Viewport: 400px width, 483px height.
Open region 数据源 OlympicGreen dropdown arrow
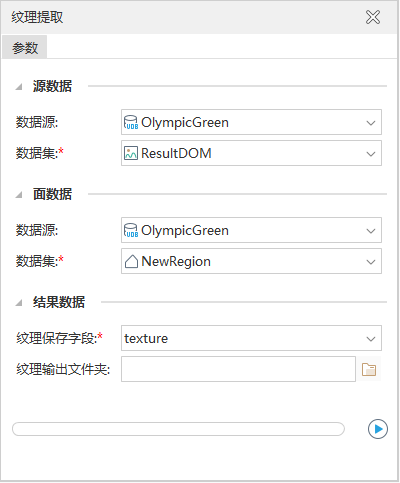click(371, 231)
